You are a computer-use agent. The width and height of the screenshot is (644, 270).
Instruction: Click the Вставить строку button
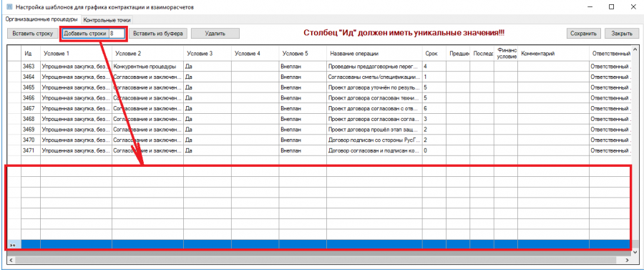tap(33, 34)
